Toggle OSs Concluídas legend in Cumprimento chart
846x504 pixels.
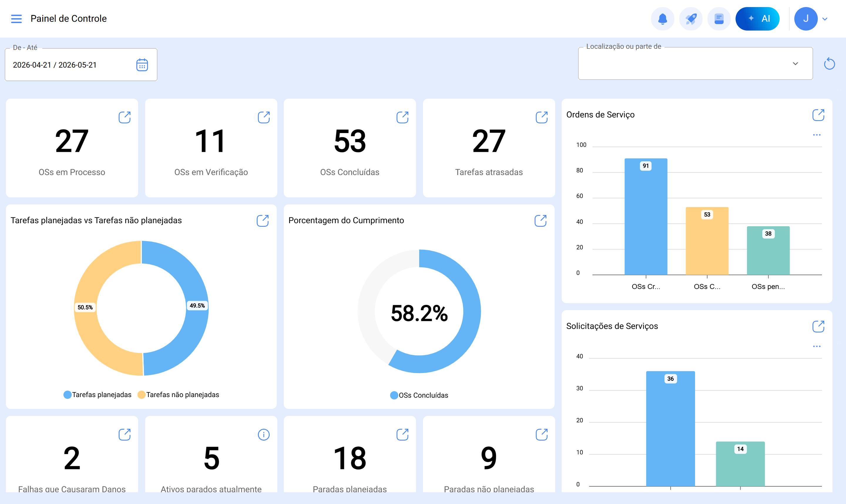pyautogui.click(x=419, y=395)
